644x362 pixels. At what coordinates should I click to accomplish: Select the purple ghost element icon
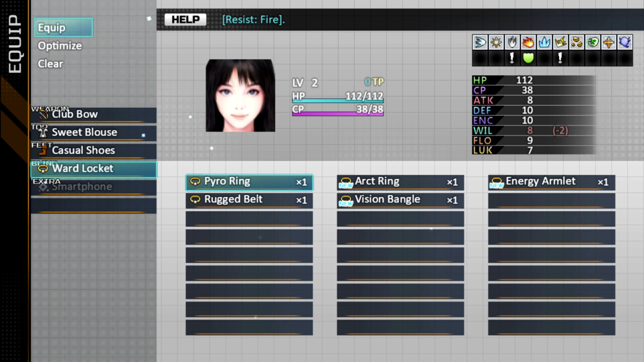point(625,42)
